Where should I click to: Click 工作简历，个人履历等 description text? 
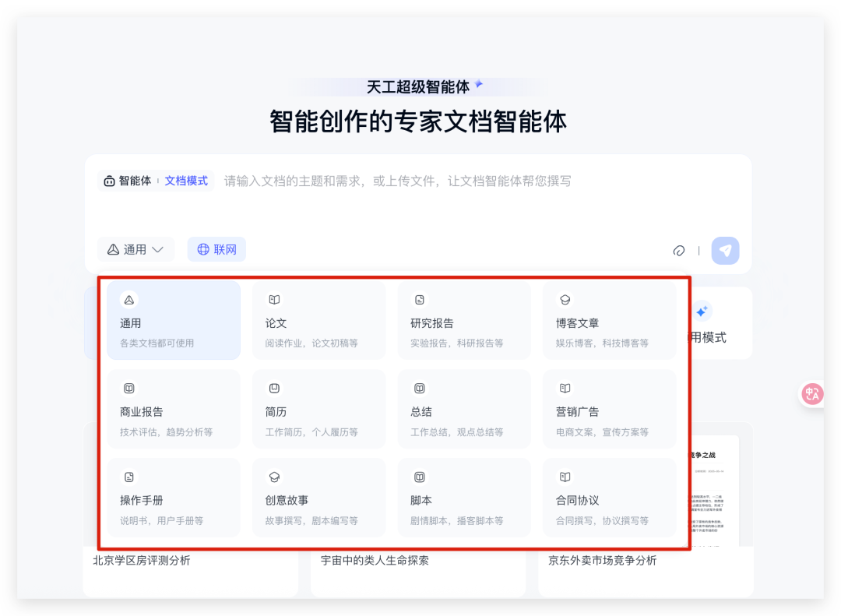pos(311,432)
